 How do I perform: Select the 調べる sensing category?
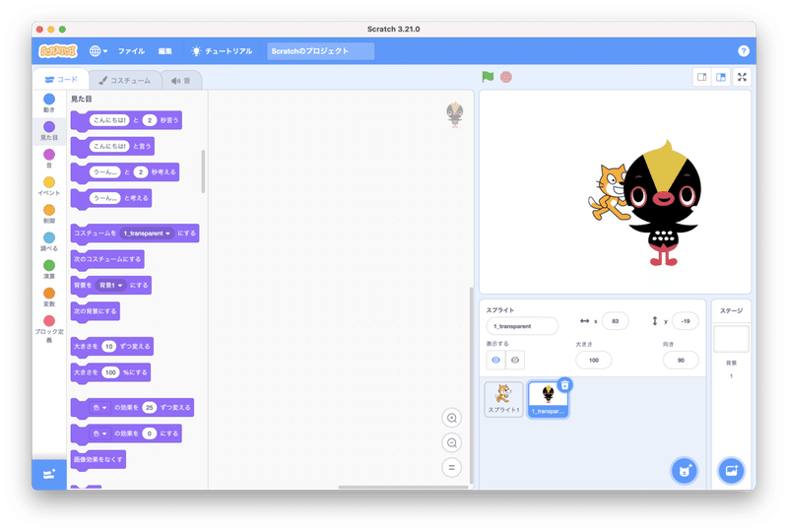click(48, 241)
